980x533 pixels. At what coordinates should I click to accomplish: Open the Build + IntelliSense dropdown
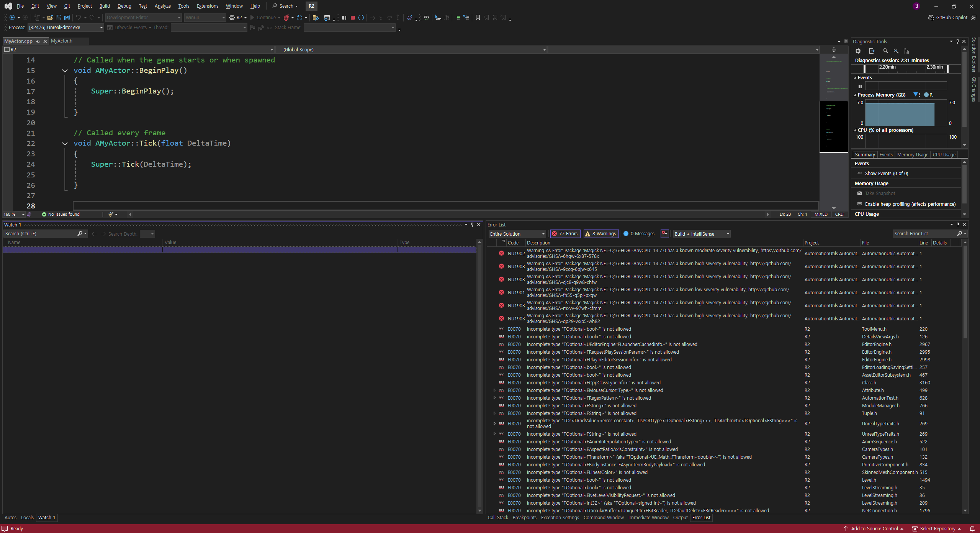click(702, 234)
